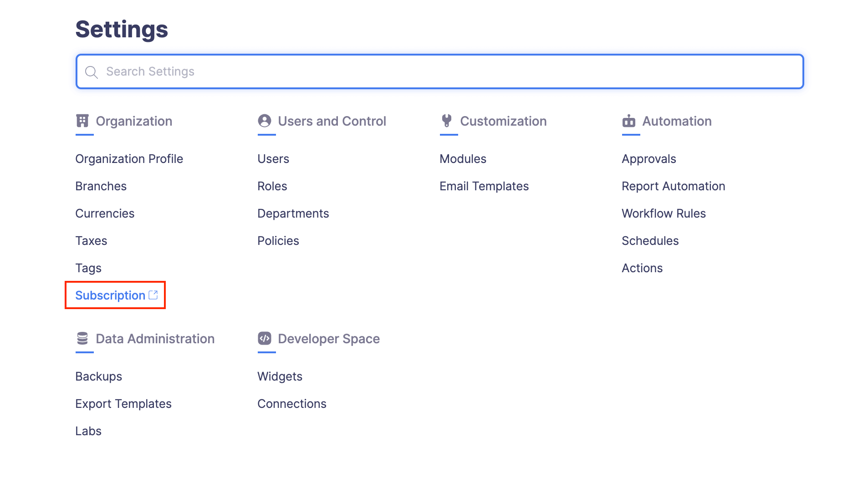This screenshot has height=478, width=868.
Task: Click the external link icon beside Subscription
Action: (x=153, y=295)
